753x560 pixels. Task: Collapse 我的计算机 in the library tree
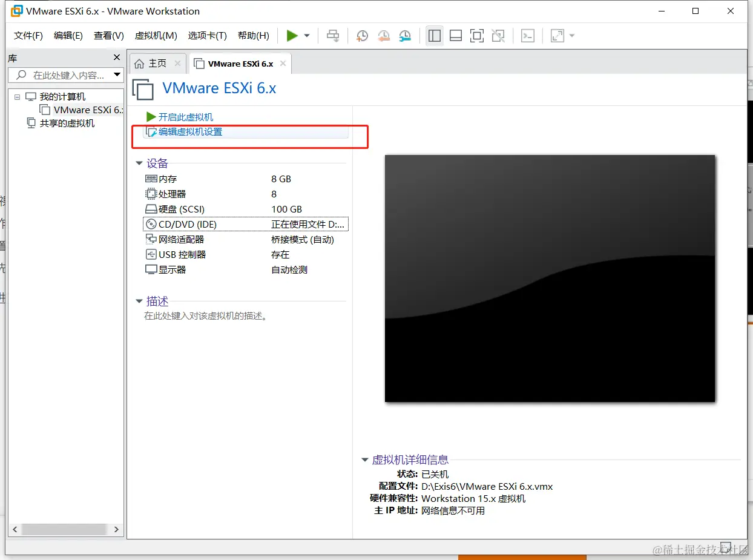tap(17, 96)
